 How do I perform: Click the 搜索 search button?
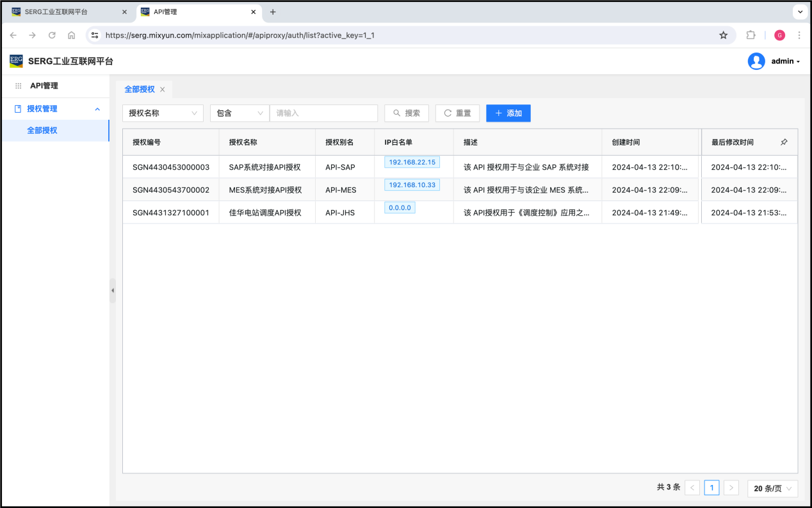click(x=407, y=113)
